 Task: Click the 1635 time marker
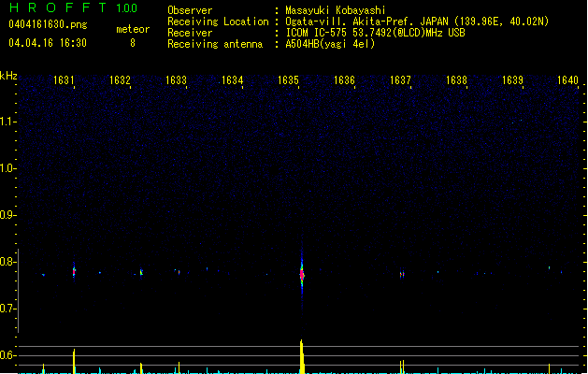[x=289, y=80]
